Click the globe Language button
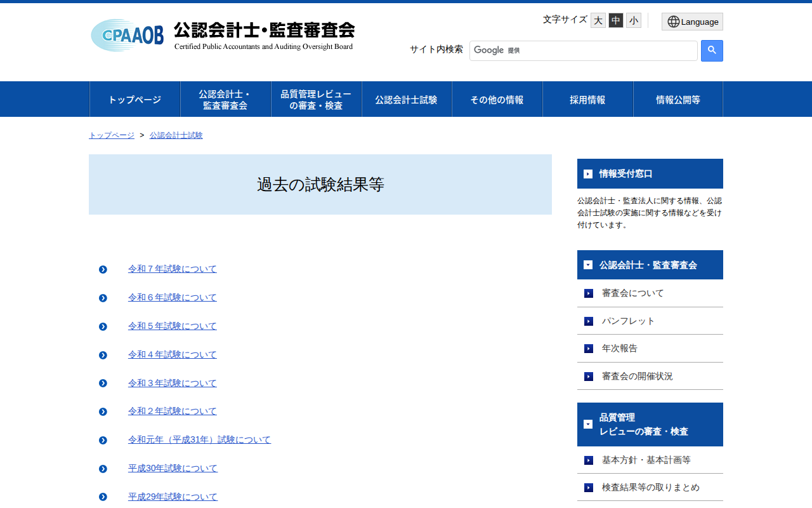Screen dimensions: 812x508 coord(692,22)
